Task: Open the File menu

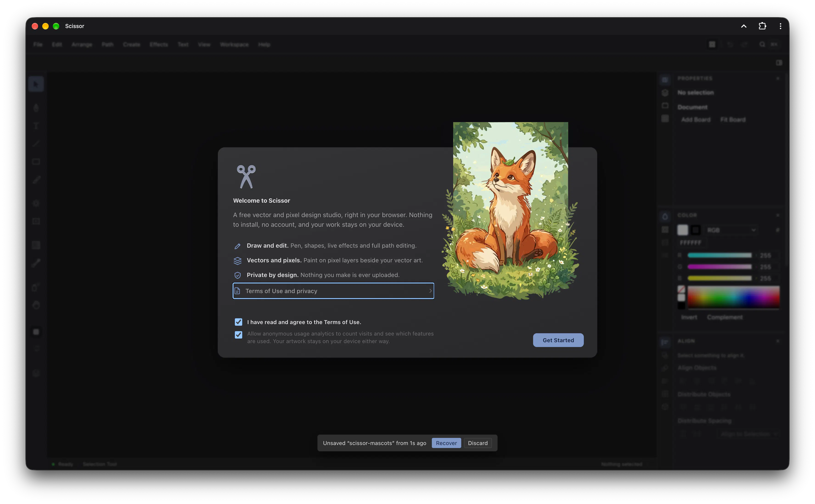Action: pos(38,44)
